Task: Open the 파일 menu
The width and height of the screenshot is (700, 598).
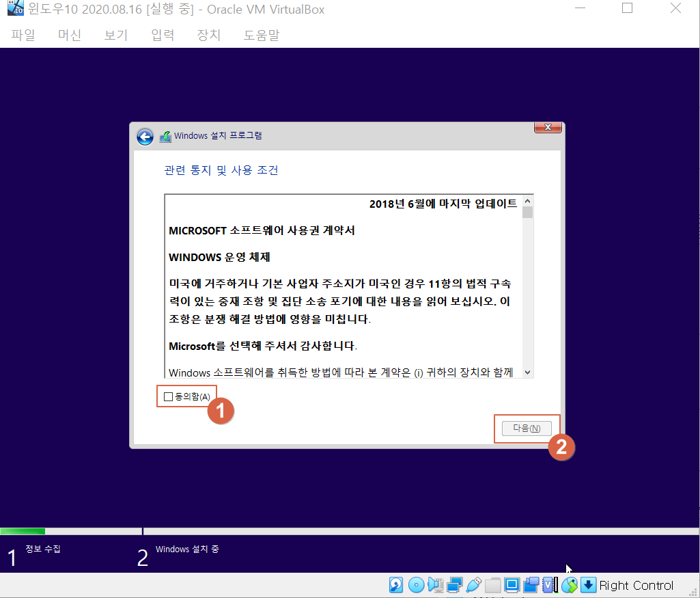Action: pos(23,35)
